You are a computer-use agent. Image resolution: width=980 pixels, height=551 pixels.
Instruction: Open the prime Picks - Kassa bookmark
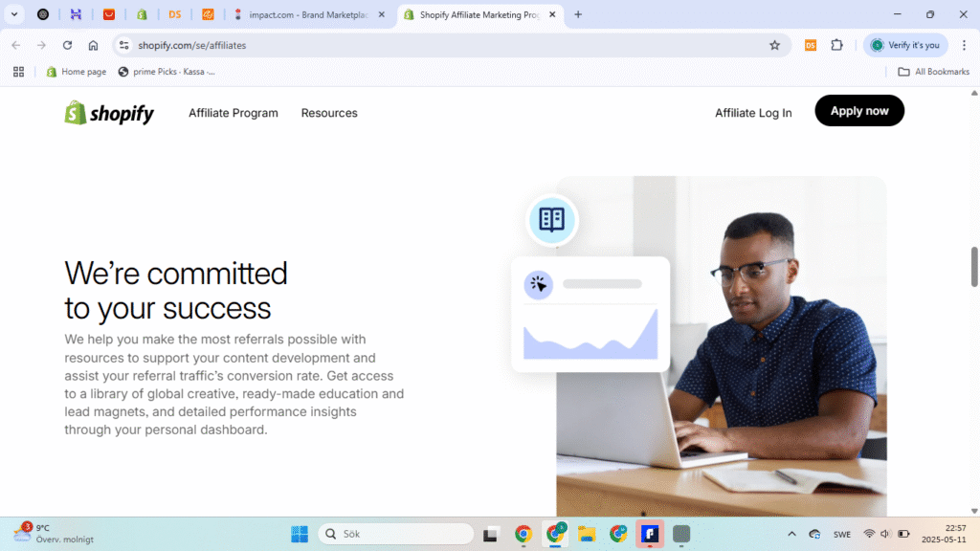(167, 72)
